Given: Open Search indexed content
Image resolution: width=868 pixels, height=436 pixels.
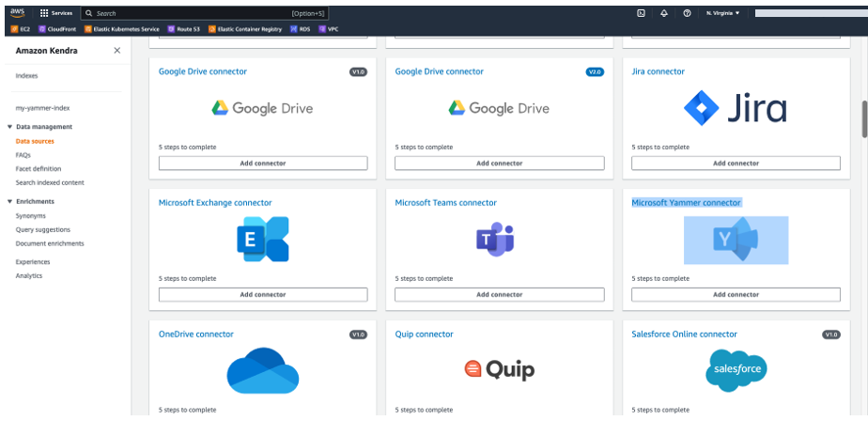Looking at the screenshot, I should click(x=50, y=183).
